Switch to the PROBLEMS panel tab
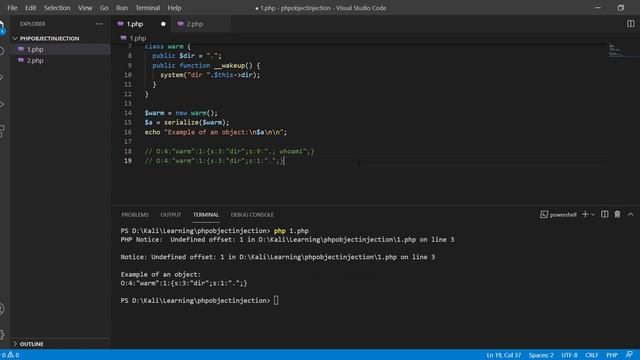 pyautogui.click(x=135, y=215)
